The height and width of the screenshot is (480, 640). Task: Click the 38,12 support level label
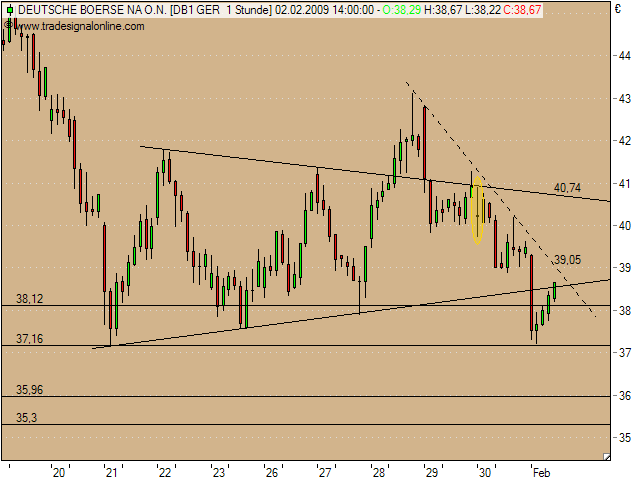tap(29, 299)
